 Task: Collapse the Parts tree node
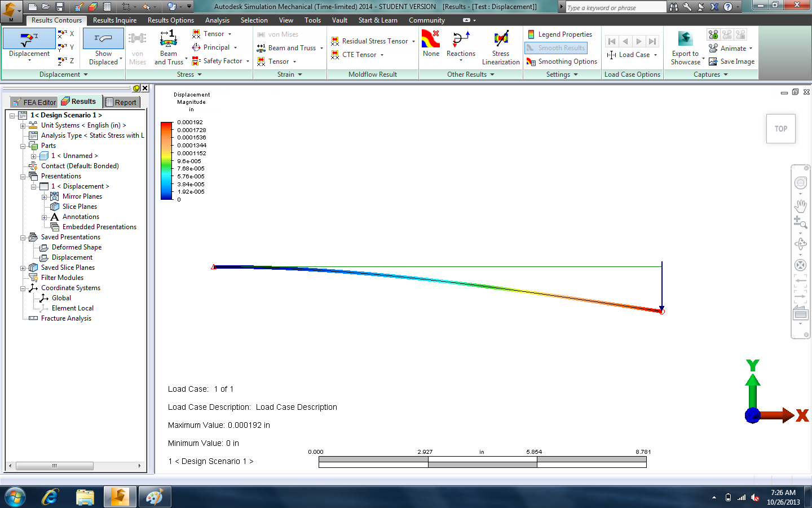tap(23, 146)
